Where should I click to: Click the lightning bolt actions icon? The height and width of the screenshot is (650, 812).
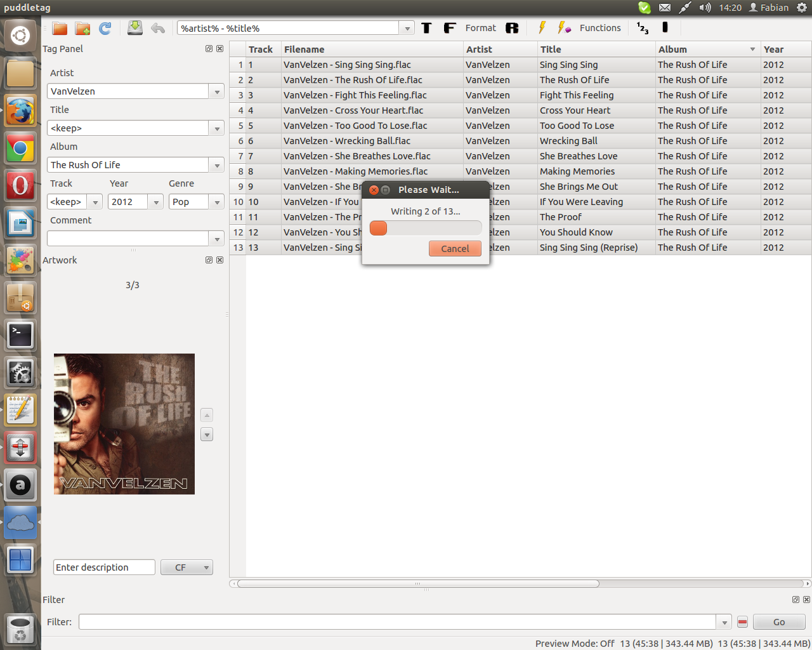[x=542, y=28]
